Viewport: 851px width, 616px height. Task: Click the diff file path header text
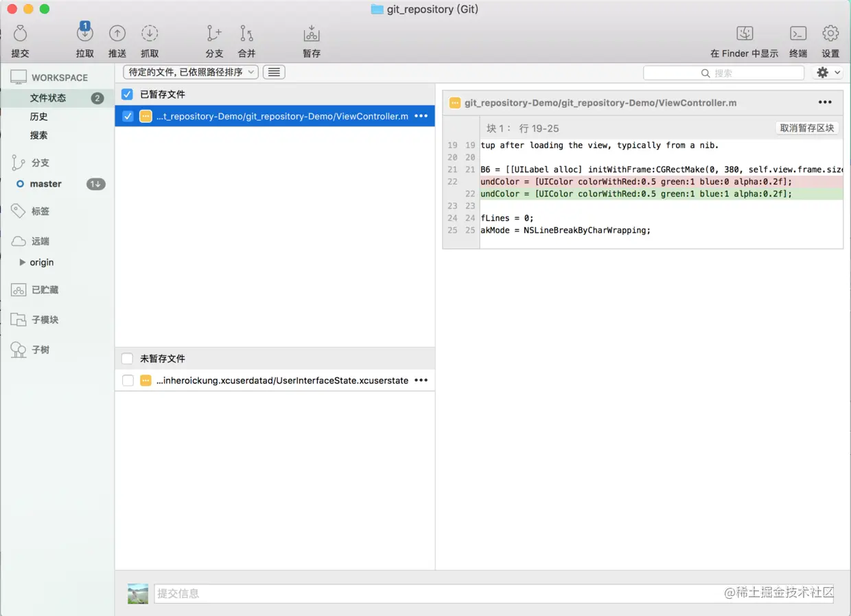601,102
